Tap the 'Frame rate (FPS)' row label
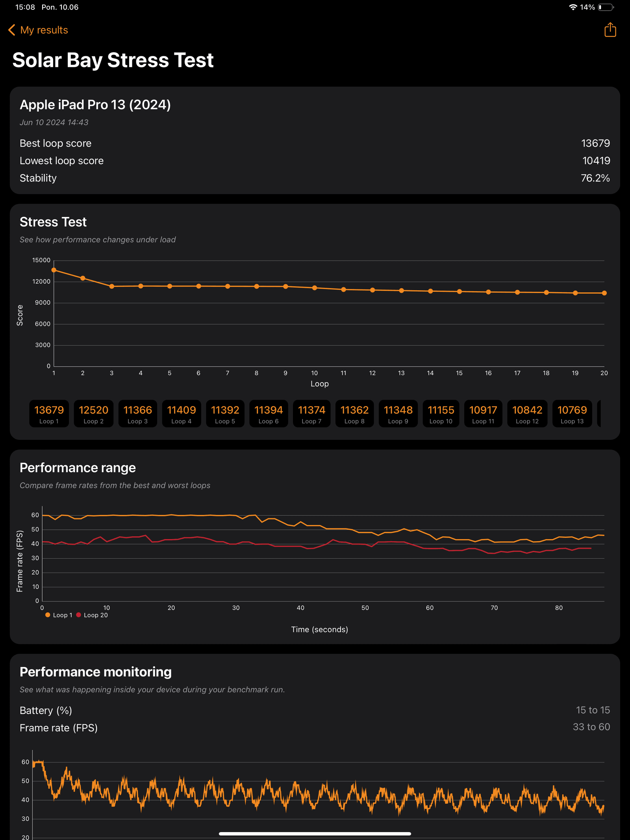Image resolution: width=630 pixels, height=840 pixels. [59, 728]
